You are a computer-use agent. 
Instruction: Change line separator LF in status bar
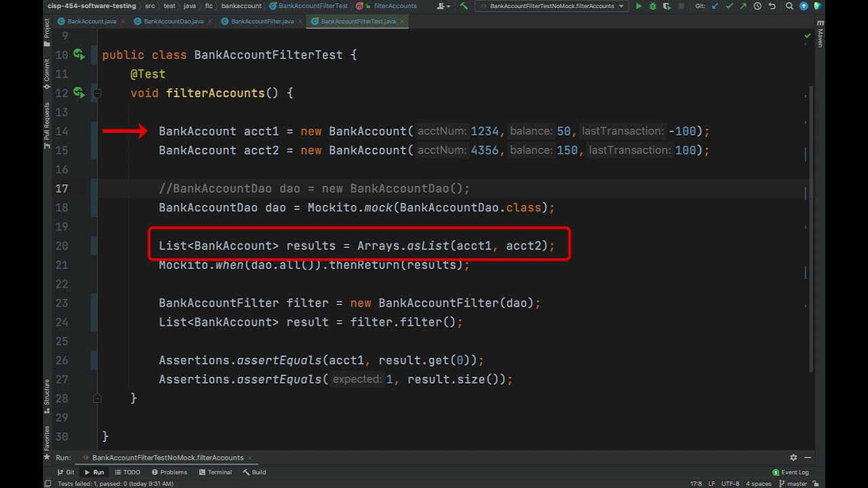pyautogui.click(x=712, y=484)
